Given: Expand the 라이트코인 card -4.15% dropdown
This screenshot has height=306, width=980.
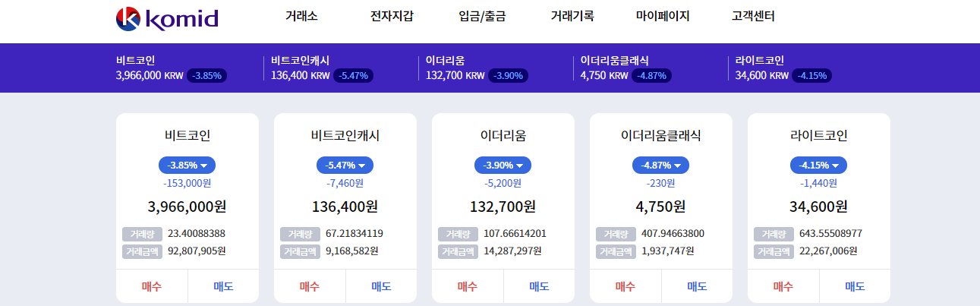Looking at the screenshot, I should tap(818, 165).
